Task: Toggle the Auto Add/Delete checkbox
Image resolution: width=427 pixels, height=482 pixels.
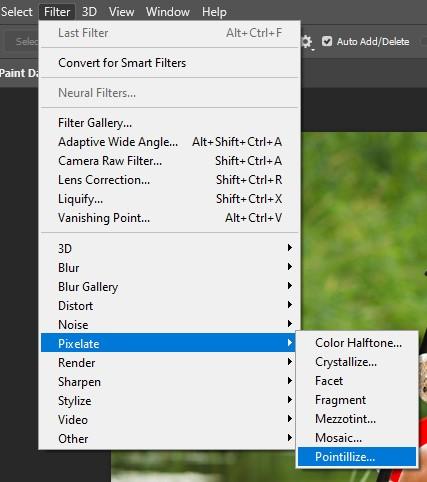Action: (x=327, y=41)
